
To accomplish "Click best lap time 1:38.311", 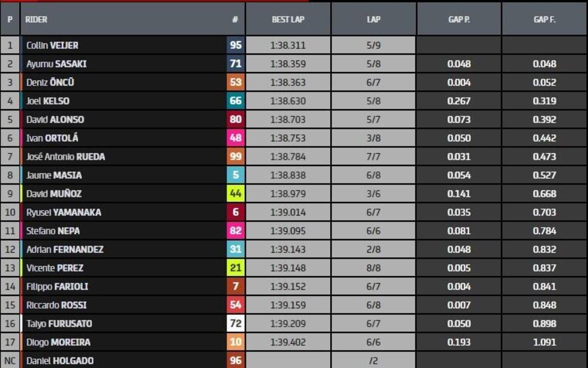I will tap(288, 45).
